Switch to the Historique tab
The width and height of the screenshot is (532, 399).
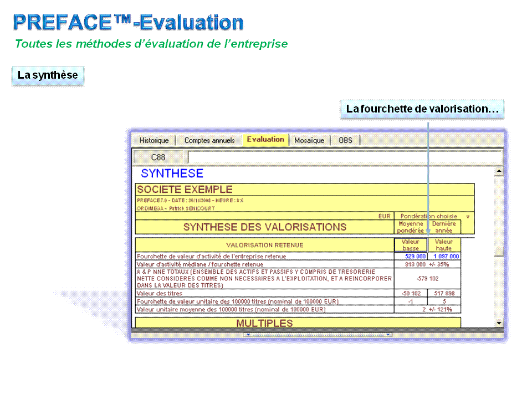[x=154, y=140]
